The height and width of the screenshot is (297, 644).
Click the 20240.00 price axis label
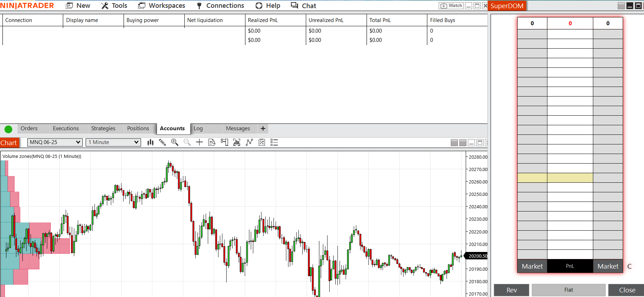(478, 207)
